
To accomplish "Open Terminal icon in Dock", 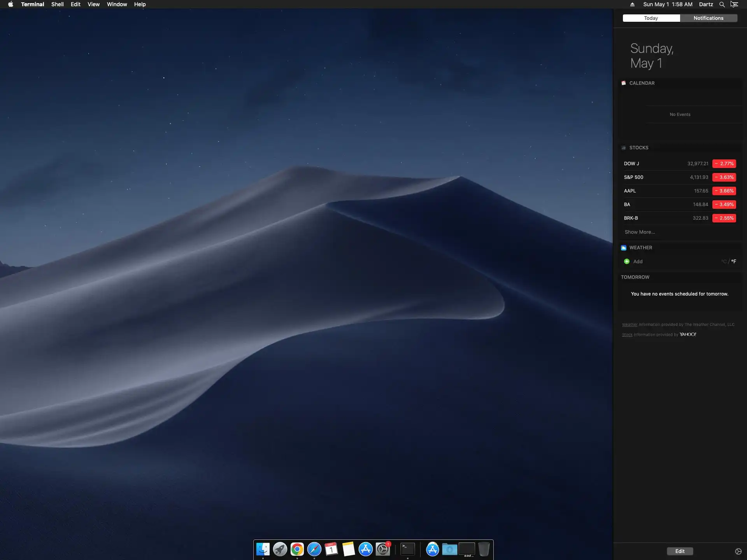I will click(407, 549).
